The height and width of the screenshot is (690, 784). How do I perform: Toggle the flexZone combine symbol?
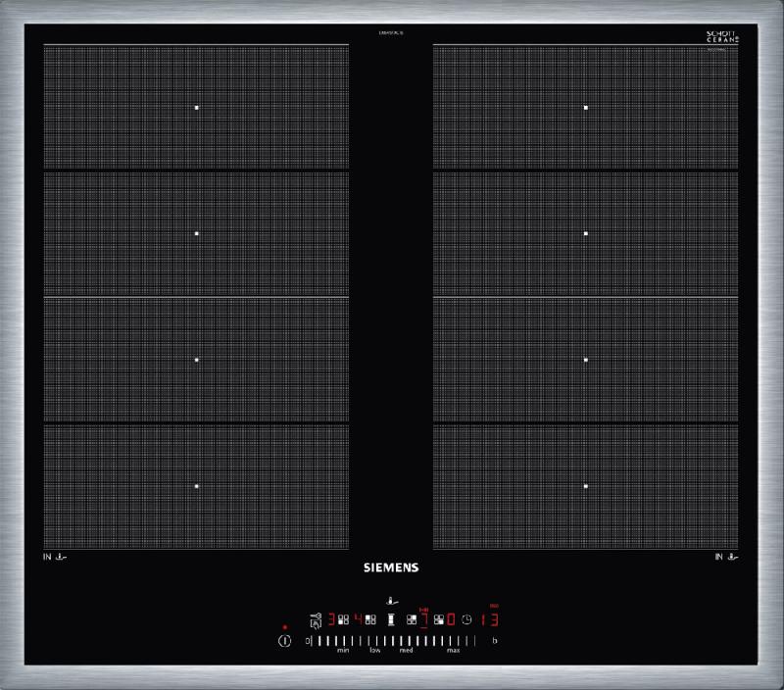coord(391,620)
